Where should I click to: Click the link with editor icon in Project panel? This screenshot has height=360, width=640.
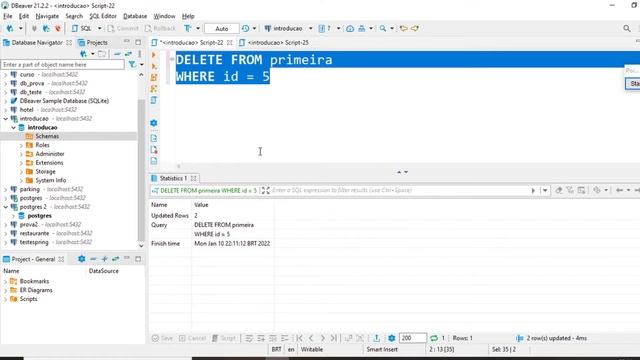point(116,259)
